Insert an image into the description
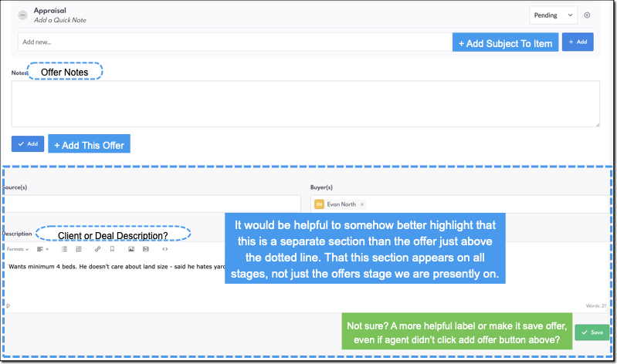This screenshot has width=617, height=364. [x=131, y=249]
